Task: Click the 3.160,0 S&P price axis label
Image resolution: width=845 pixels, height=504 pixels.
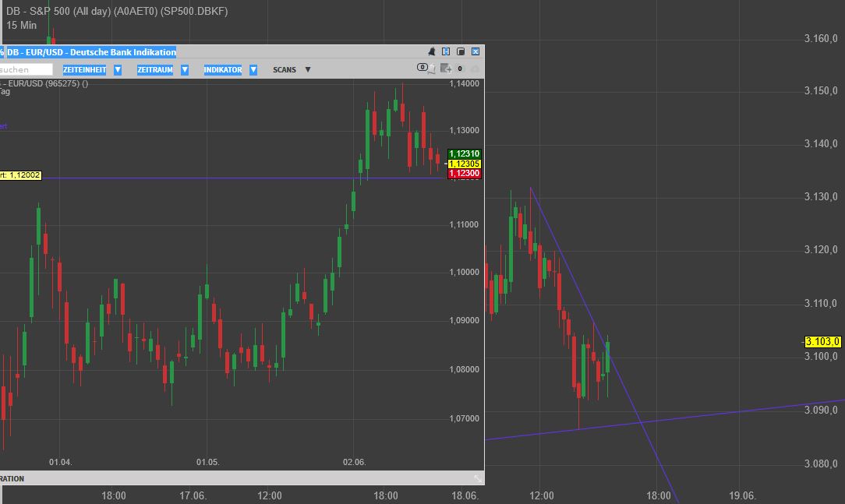Action: pos(821,38)
